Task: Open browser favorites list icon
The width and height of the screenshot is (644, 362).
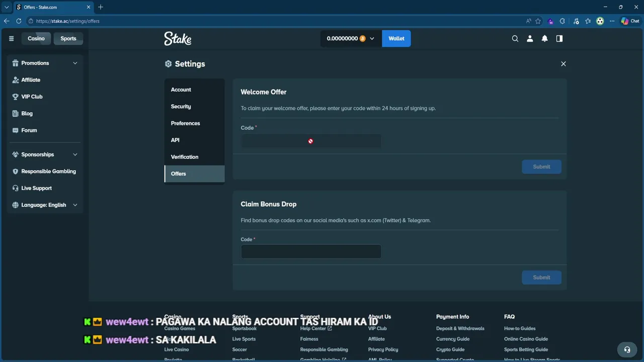Action: [588, 21]
